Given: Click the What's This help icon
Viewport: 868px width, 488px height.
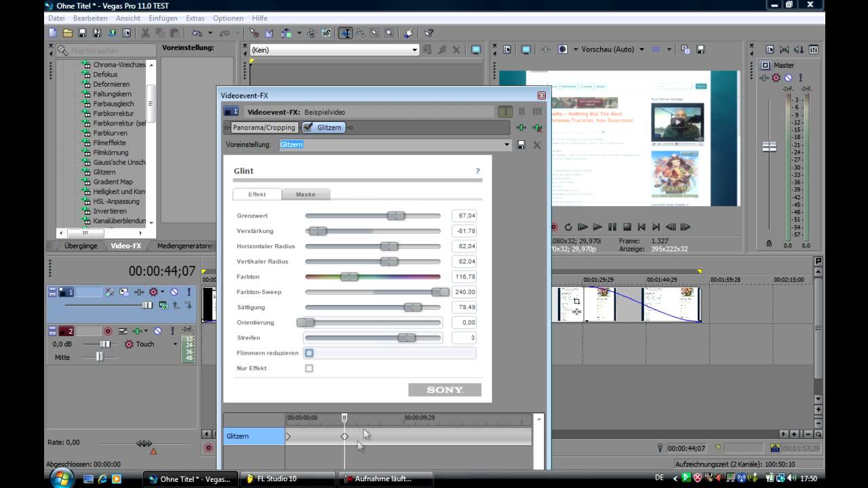Looking at the screenshot, I should pyautogui.click(x=428, y=33).
